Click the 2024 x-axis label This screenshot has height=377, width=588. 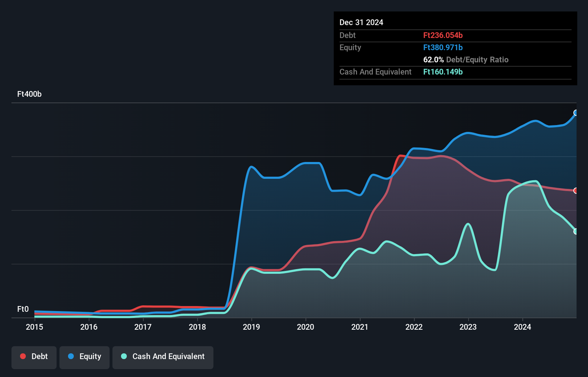(x=522, y=327)
